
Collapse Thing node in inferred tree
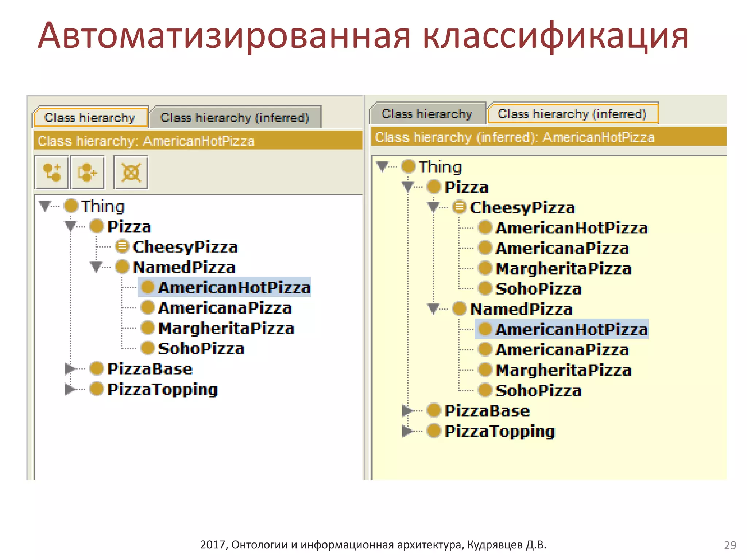click(x=382, y=167)
